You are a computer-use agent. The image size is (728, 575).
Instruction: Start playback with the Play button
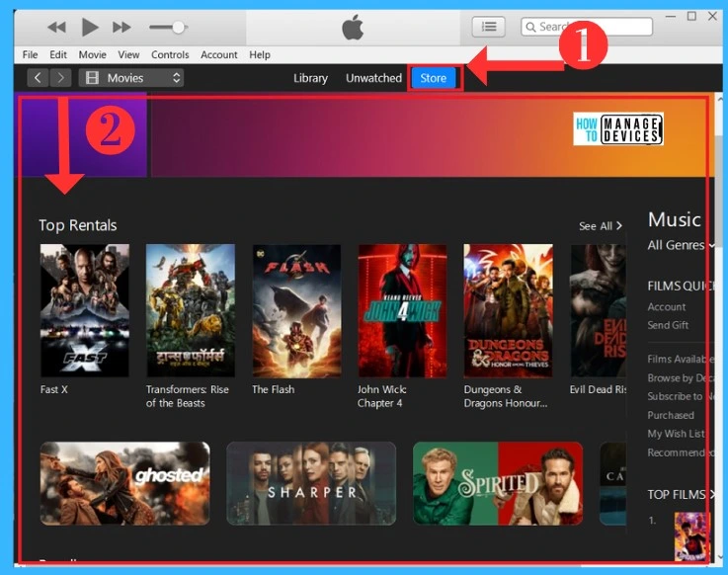90,27
